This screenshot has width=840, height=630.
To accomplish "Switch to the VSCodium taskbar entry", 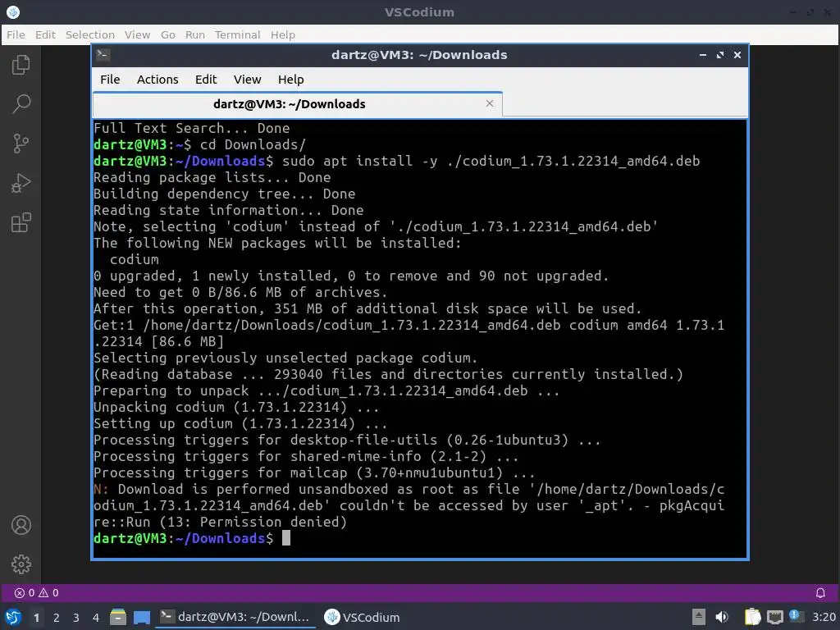I will 362,617.
